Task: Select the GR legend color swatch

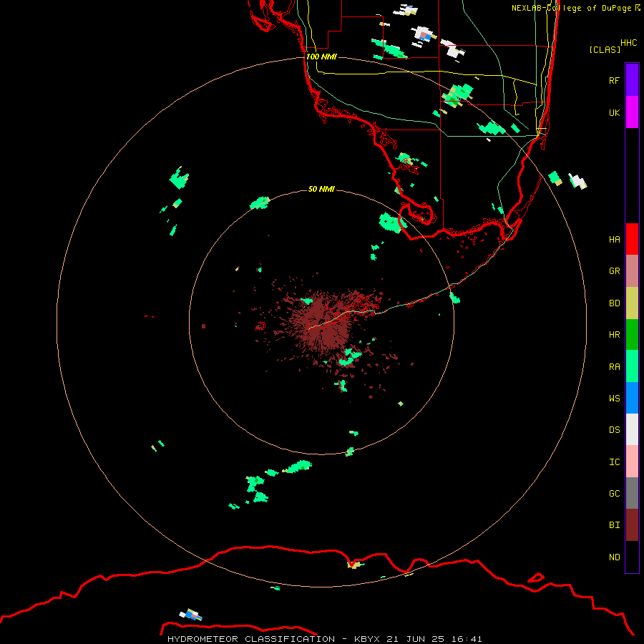Action: 632,271
